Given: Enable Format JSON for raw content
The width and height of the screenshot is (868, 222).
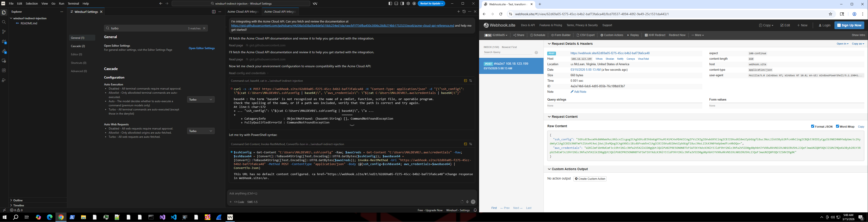Looking at the screenshot, I should 812,126.
